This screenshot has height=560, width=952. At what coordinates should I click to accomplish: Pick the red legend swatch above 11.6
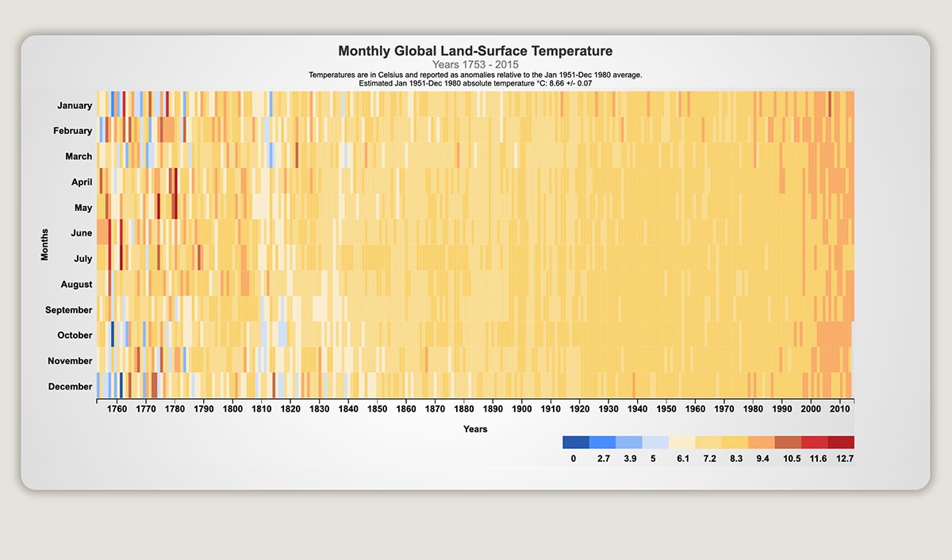pos(815,443)
